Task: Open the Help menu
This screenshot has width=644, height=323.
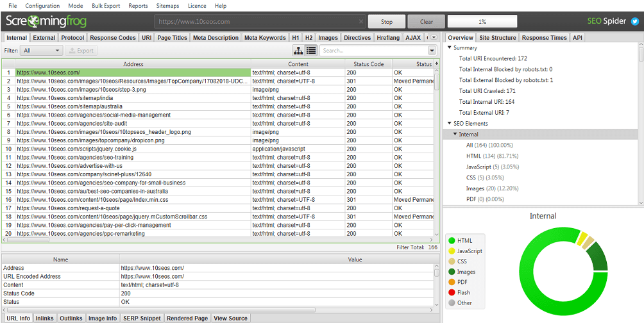Action: 221,6
